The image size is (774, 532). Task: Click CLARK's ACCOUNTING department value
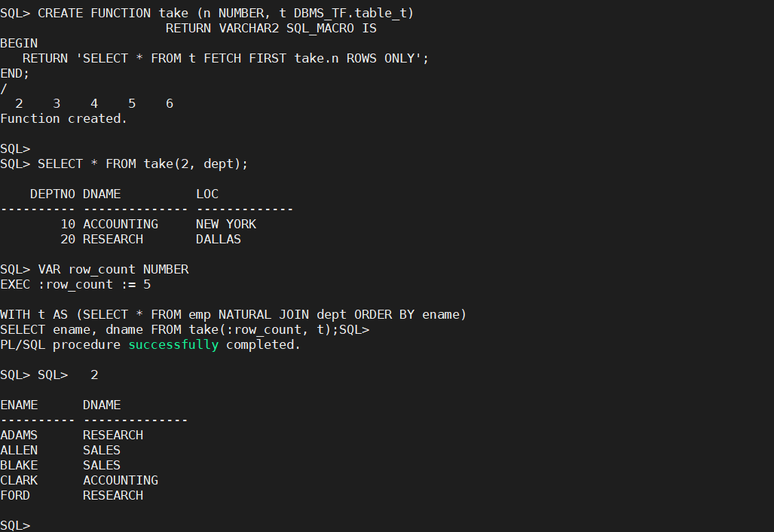121,481
